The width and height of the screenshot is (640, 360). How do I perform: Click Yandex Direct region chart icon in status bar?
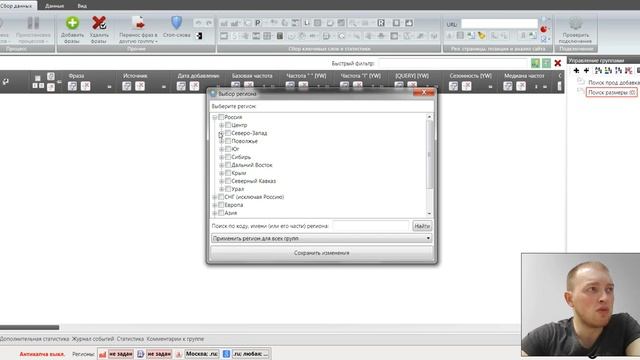pos(102,354)
